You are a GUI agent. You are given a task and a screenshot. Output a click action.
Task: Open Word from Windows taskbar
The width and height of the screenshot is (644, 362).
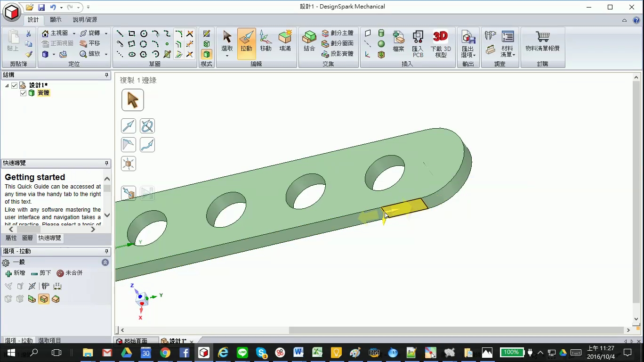pos(298,353)
